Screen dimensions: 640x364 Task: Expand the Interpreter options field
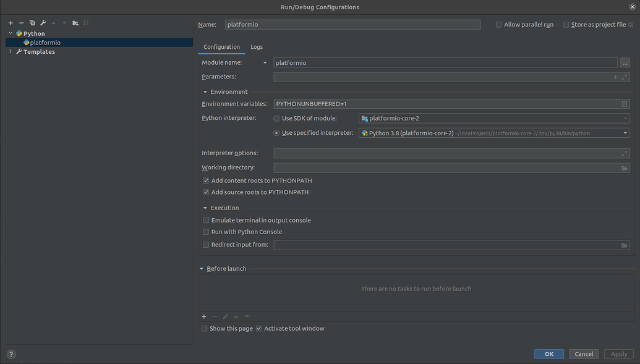[625, 153]
